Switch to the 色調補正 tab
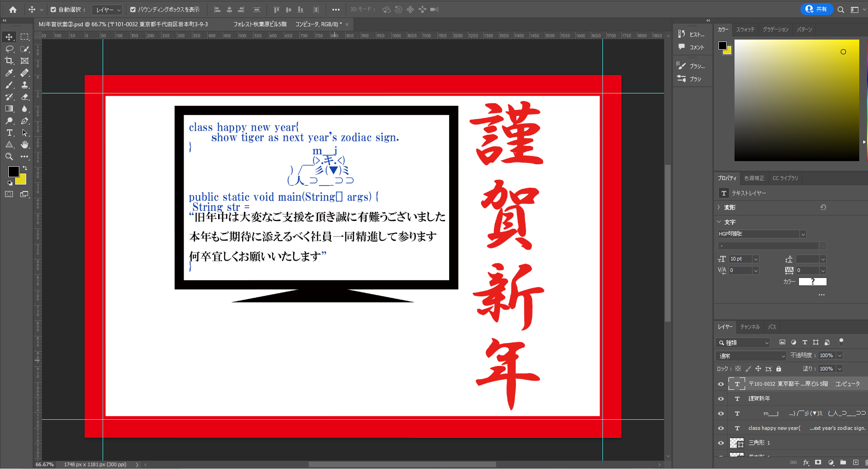868x469 pixels. [754, 178]
